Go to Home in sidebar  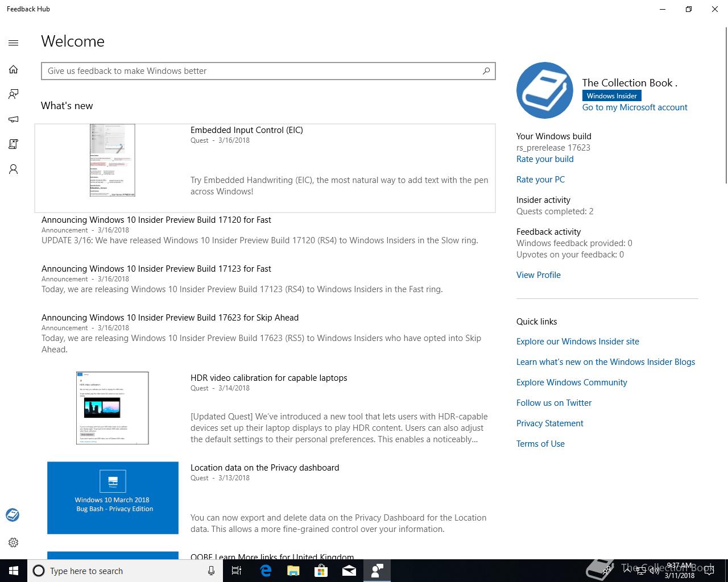pos(14,69)
